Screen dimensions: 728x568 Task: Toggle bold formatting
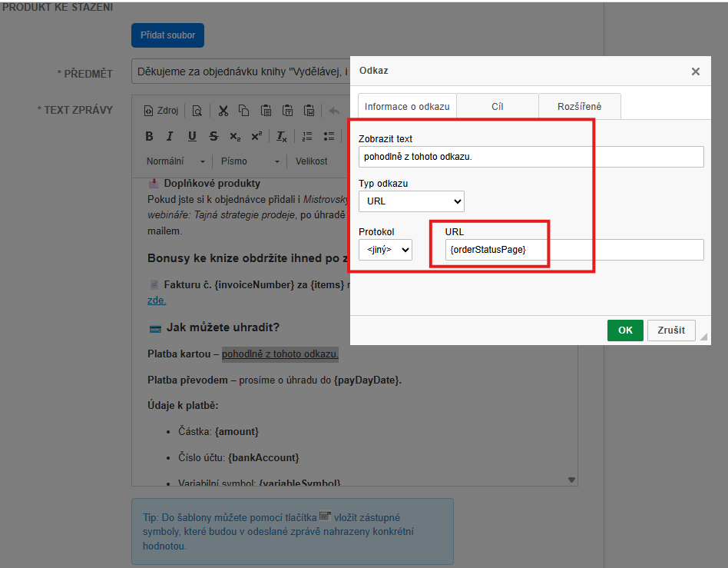(x=149, y=136)
